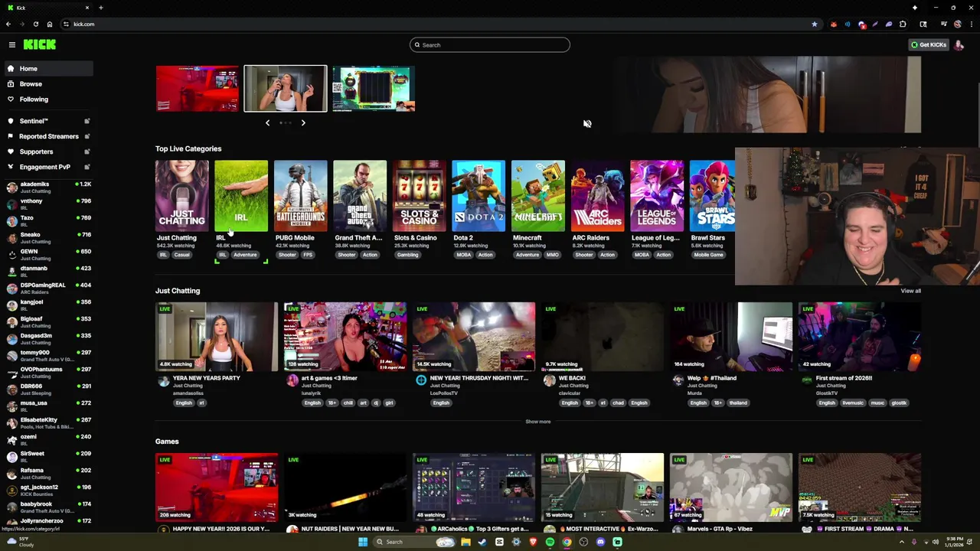
Task: Open the Dota 2 category card
Action: [479, 196]
